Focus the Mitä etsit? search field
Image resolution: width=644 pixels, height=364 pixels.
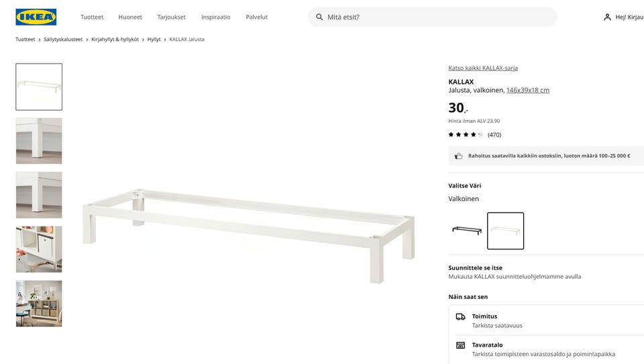coord(436,17)
